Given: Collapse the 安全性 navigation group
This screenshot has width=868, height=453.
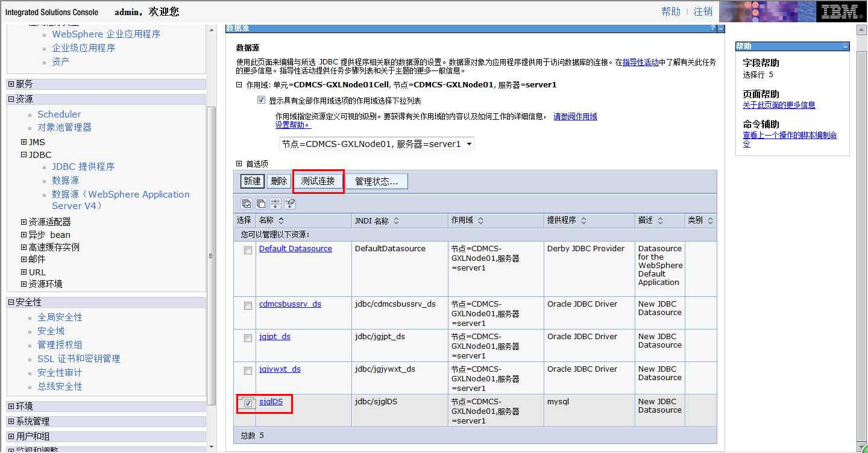Looking at the screenshot, I should (11, 302).
